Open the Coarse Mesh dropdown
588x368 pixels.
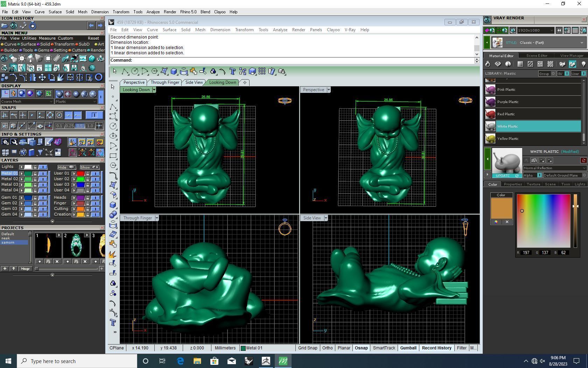click(27, 102)
